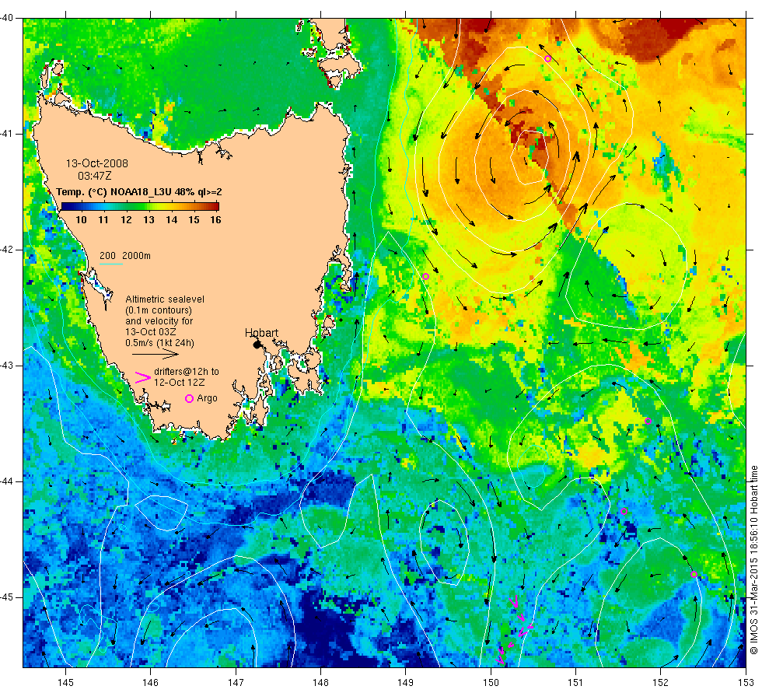Click the latitude axis label -41
Screen dimensions: 762x700
pyautogui.click(x=7, y=134)
